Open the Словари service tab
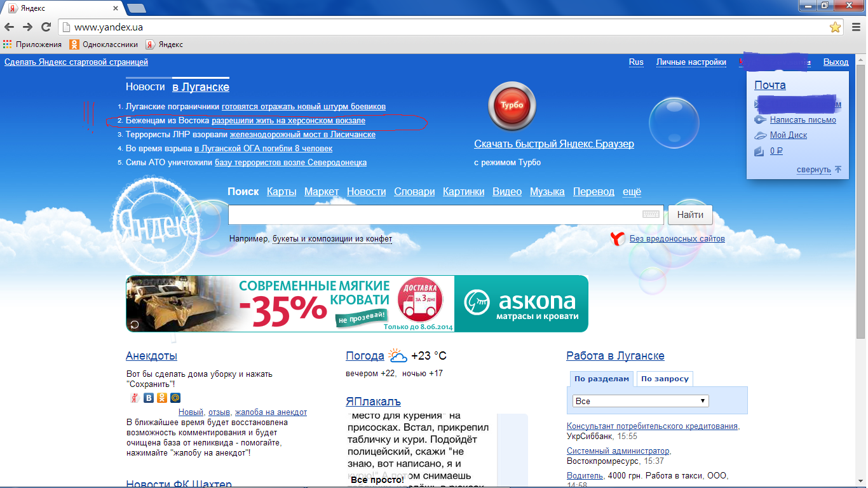Viewport: 868px width, 488px height. click(x=414, y=192)
